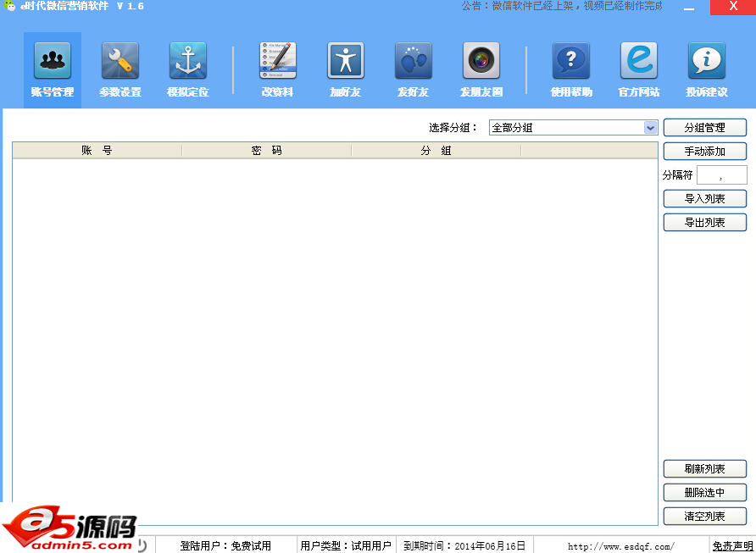Click the 导出列表 export button

pos(705,222)
